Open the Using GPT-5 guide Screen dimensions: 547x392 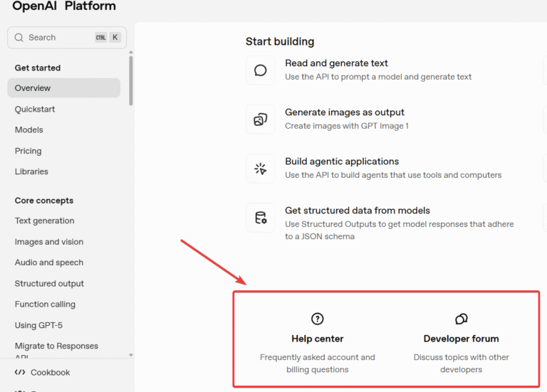coord(40,325)
